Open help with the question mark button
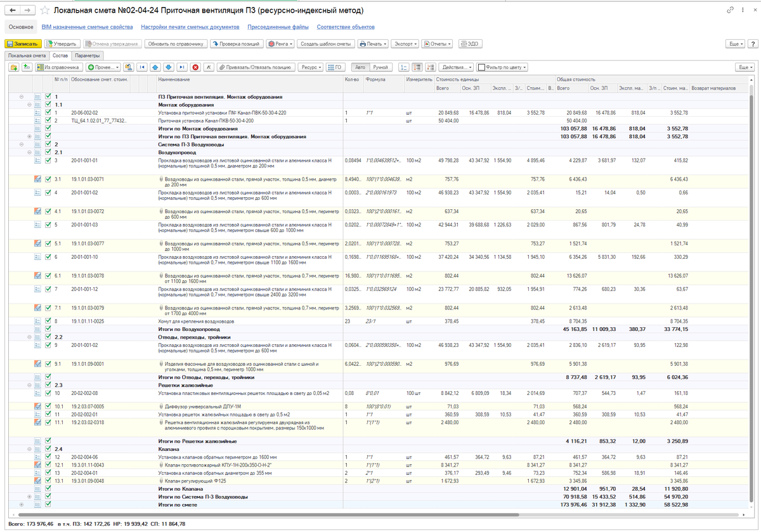This screenshot has width=761, height=532. pos(752,44)
